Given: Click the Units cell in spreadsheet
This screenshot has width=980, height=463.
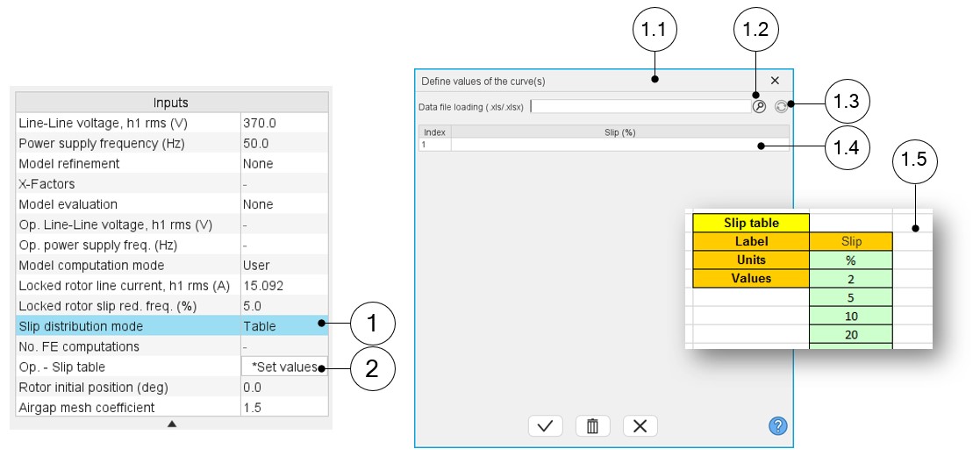Looking at the screenshot, I should [751, 260].
